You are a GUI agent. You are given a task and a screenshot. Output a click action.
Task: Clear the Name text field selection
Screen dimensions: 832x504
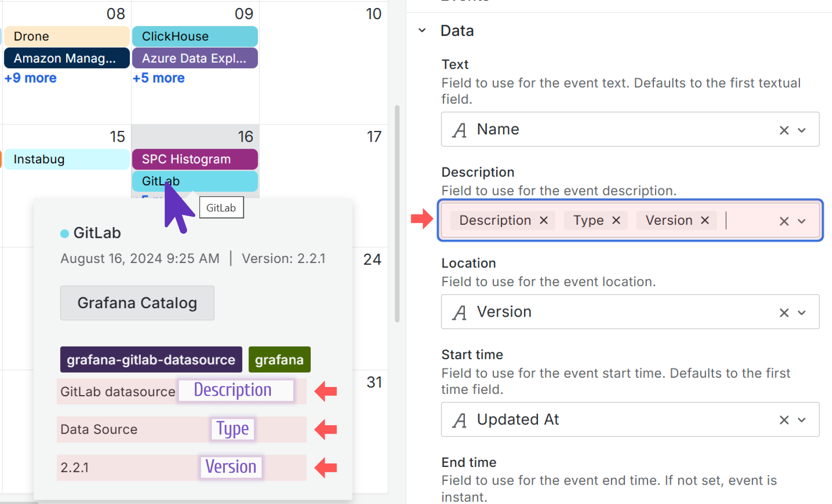point(784,130)
